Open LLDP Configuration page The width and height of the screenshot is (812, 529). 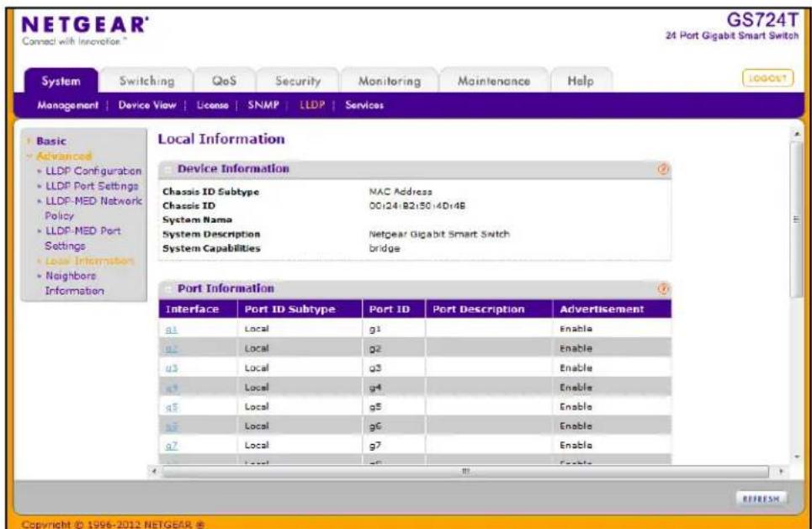93,171
